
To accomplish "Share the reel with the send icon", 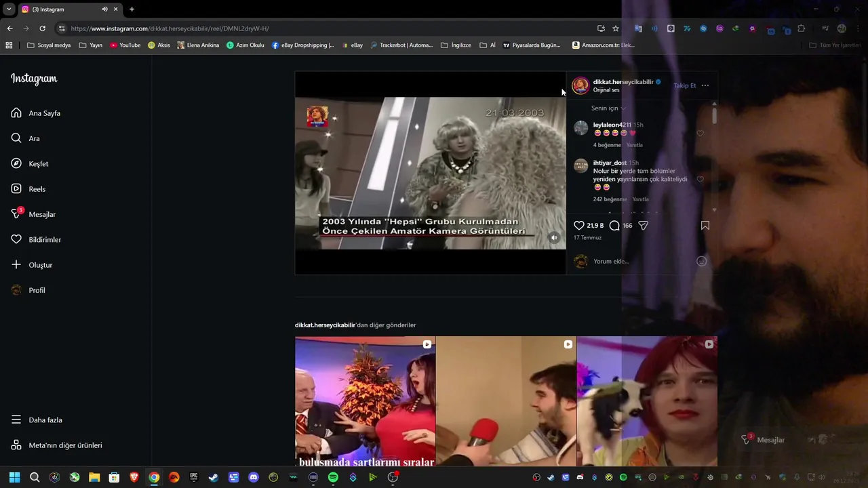I will [644, 226].
